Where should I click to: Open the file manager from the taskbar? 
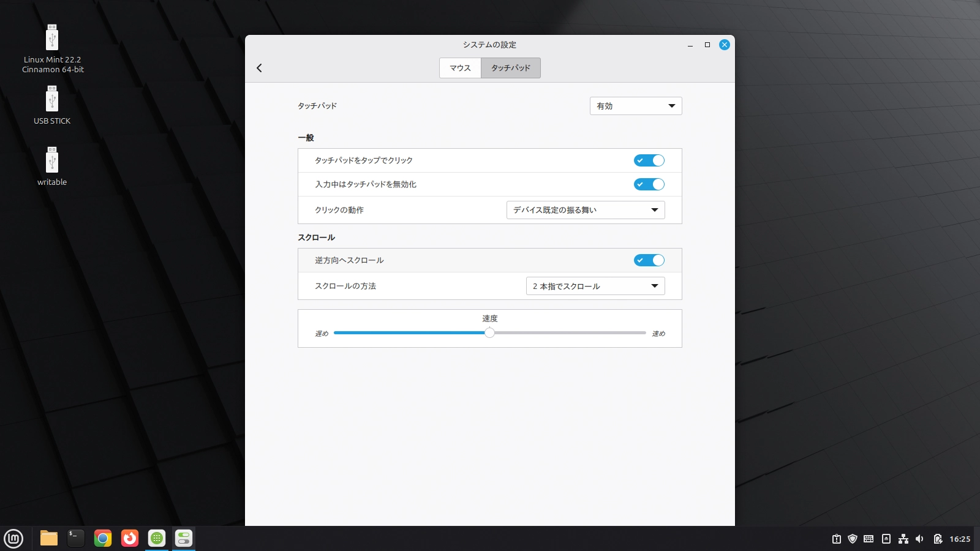pos(47,539)
